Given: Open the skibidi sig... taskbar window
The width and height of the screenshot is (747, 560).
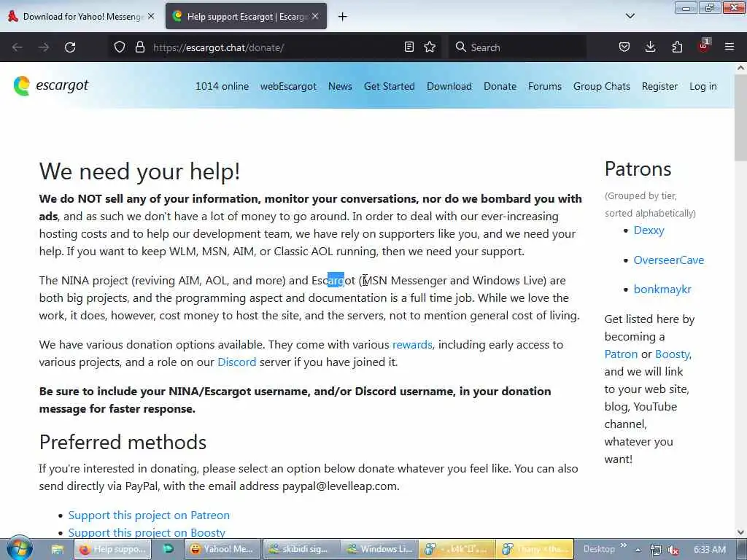Looking at the screenshot, I should point(301,549).
